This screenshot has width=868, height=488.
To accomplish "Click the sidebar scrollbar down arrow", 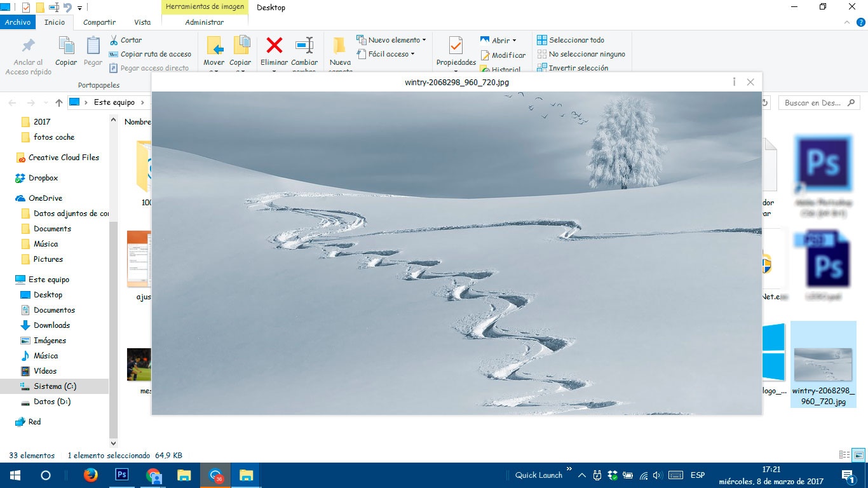I will (x=114, y=443).
